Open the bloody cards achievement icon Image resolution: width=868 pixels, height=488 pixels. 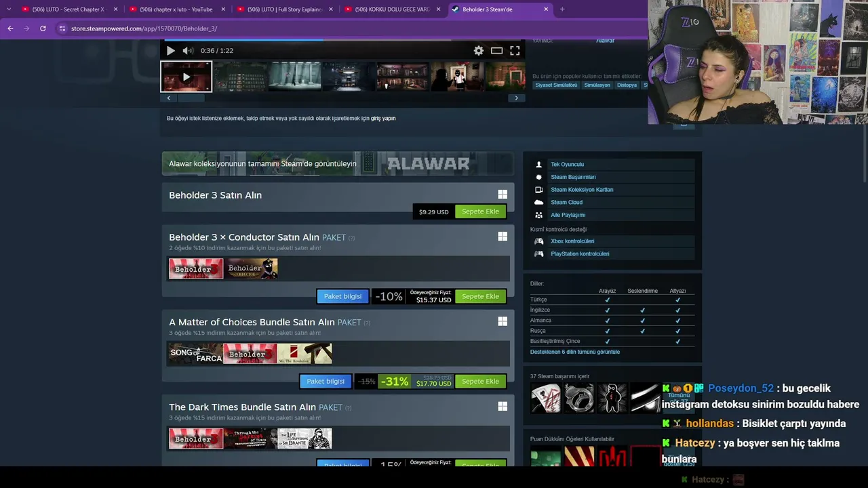546,398
